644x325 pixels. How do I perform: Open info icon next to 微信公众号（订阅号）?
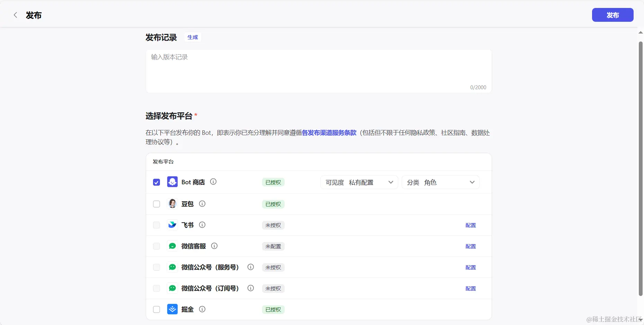(x=251, y=288)
